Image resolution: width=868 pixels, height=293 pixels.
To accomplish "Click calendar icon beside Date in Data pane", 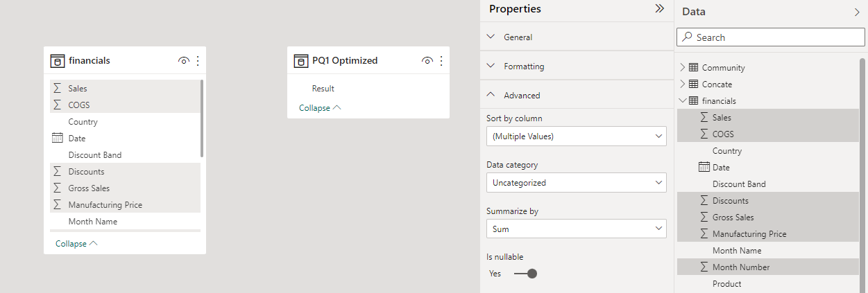I will [x=704, y=167].
